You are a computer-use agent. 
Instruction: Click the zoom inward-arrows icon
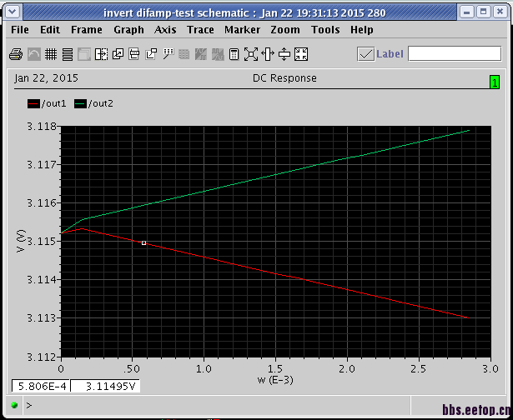[301, 54]
